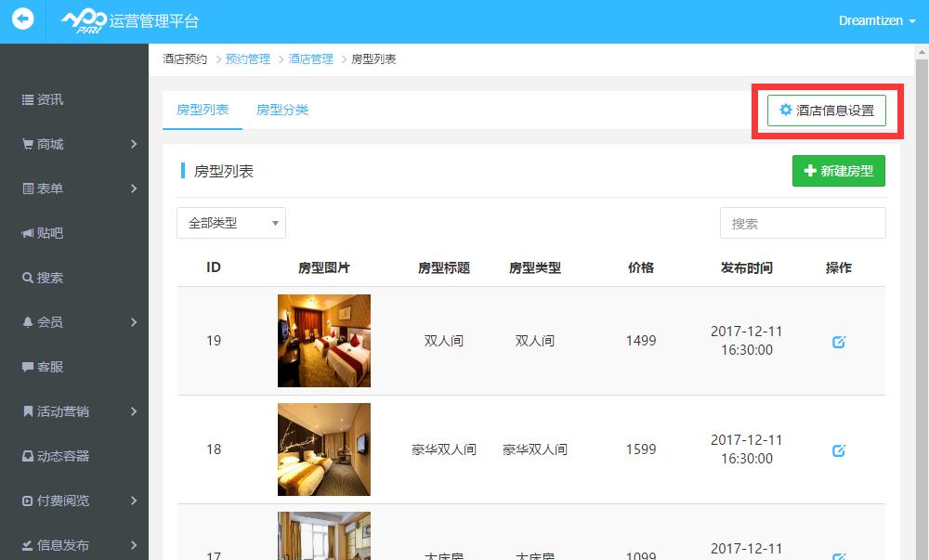This screenshot has width=929, height=560.
Task: Click the edit icon for room ID 18
Action: coord(839,450)
